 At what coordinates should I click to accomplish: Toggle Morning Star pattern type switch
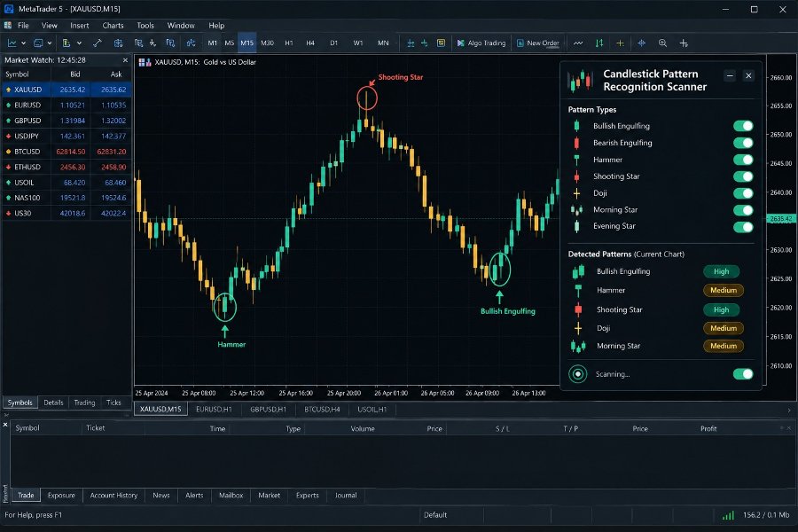(743, 210)
